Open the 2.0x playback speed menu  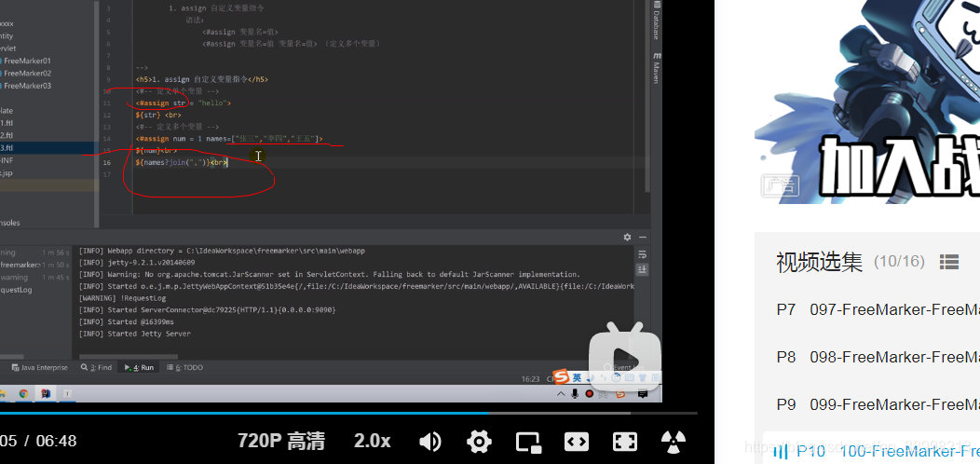pyautogui.click(x=373, y=441)
